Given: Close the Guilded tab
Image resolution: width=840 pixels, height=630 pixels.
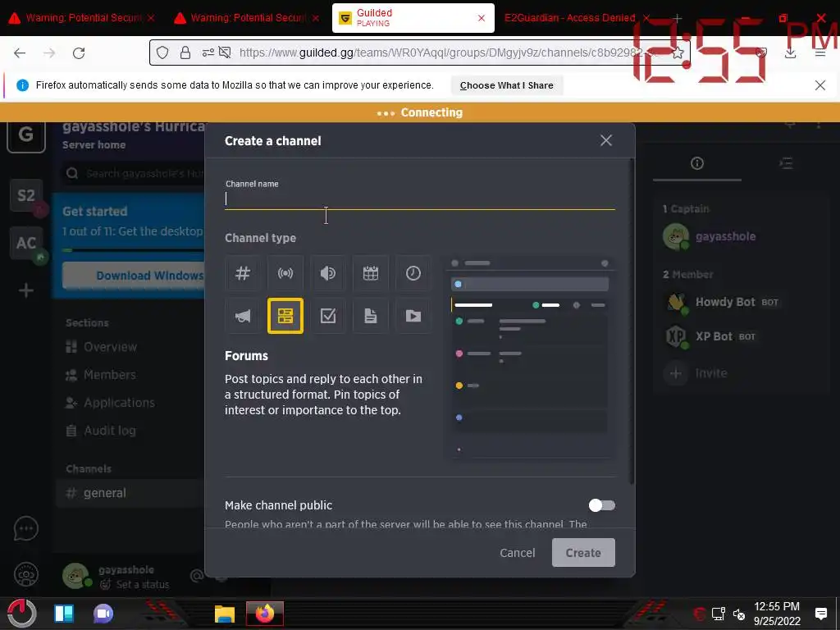Looking at the screenshot, I should [481, 18].
